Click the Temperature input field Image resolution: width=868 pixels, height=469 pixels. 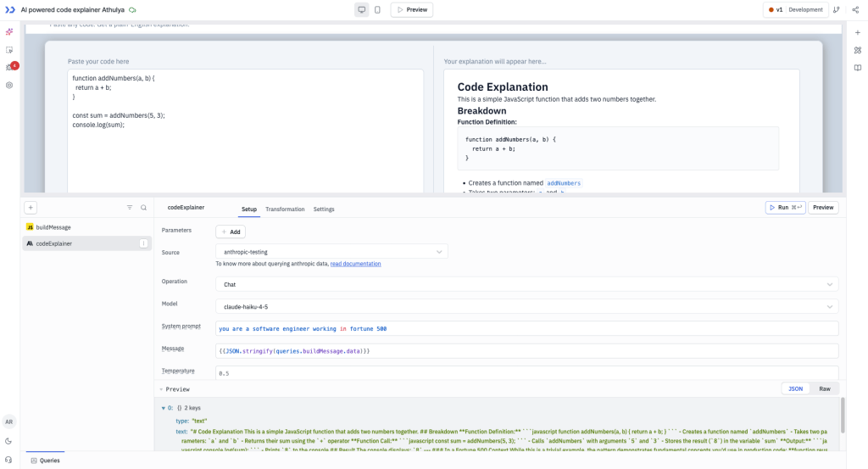pyautogui.click(x=527, y=373)
